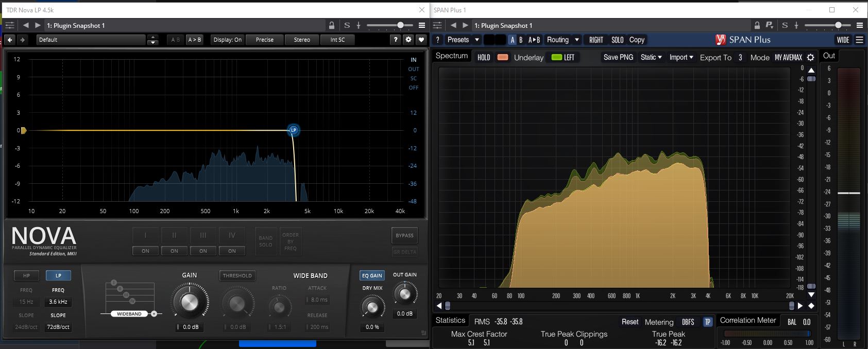Open the Static dropdown in SPAN

(651, 57)
